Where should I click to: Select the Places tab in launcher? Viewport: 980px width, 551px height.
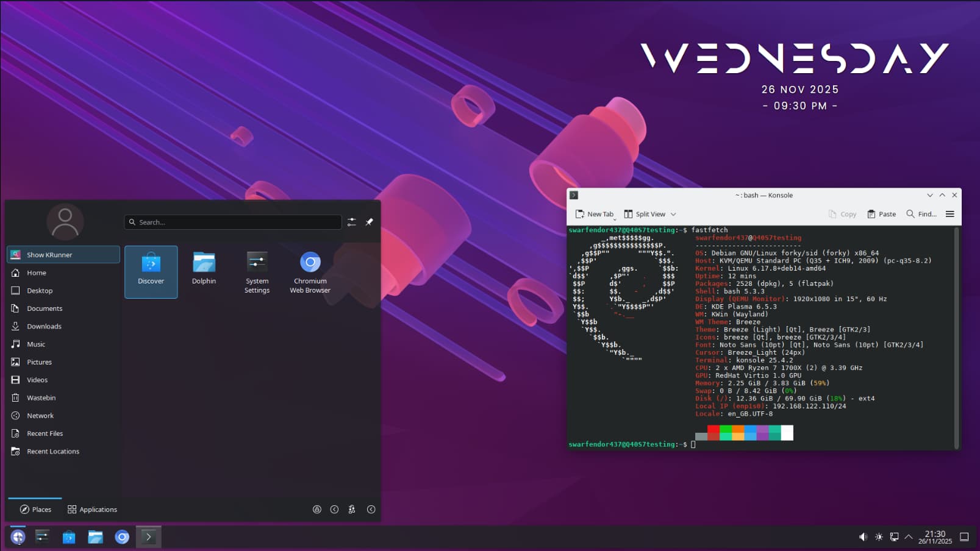click(35, 510)
